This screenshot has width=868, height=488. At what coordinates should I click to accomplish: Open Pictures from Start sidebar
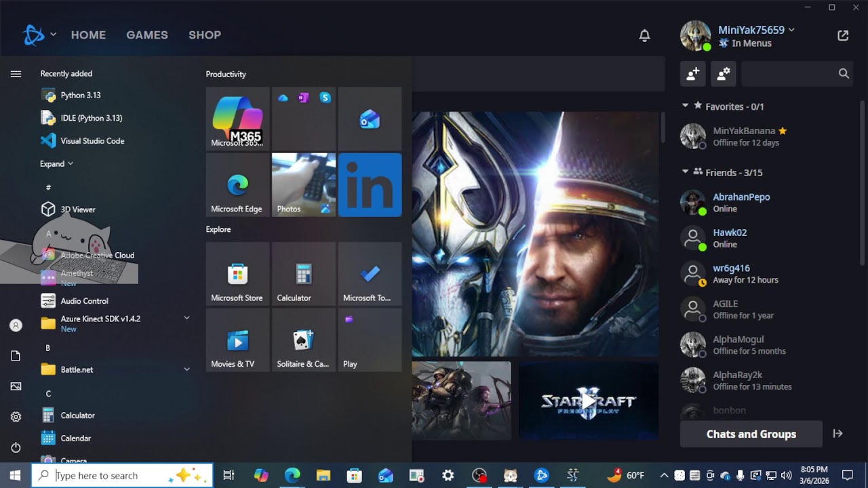[16, 386]
